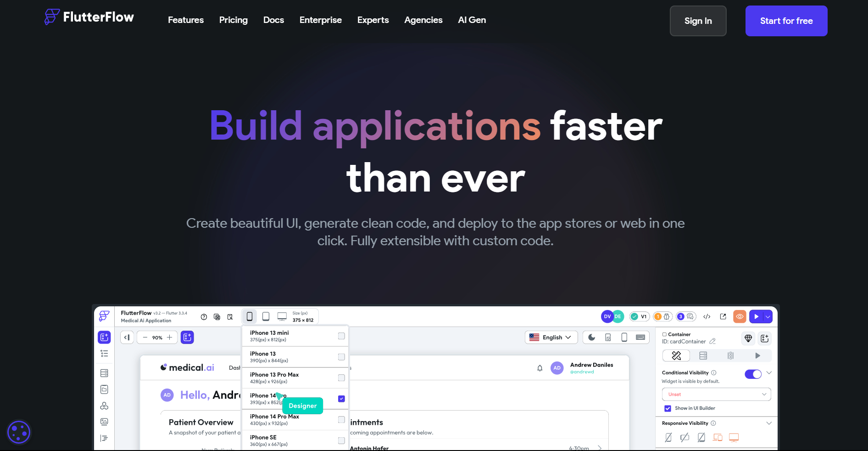Image resolution: width=868 pixels, height=451 pixels.
Task: Open the comments badge showing 3
Action: pyautogui.click(x=686, y=316)
